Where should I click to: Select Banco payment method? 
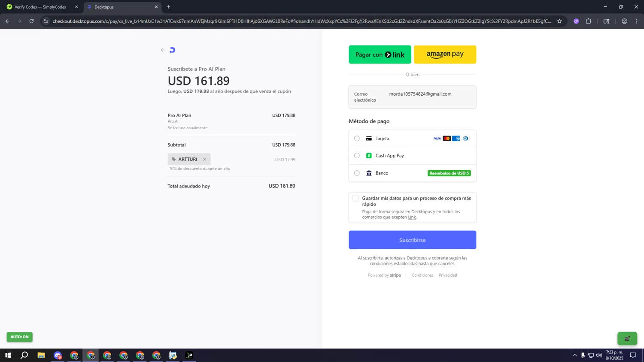tap(357, 173)
